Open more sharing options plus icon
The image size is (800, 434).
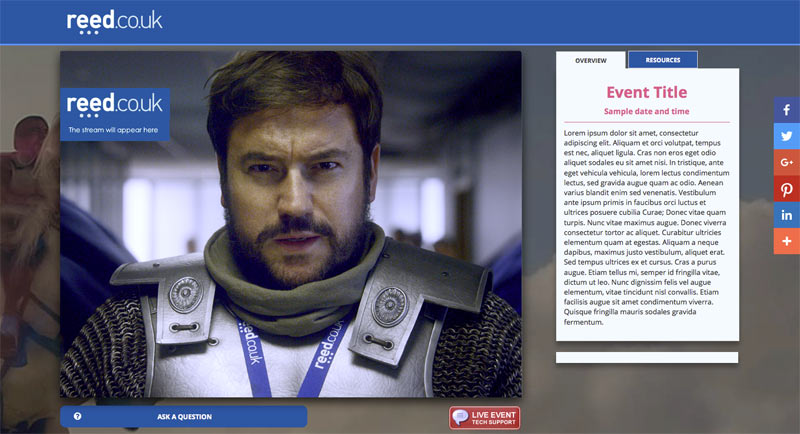tap(787, 241)
